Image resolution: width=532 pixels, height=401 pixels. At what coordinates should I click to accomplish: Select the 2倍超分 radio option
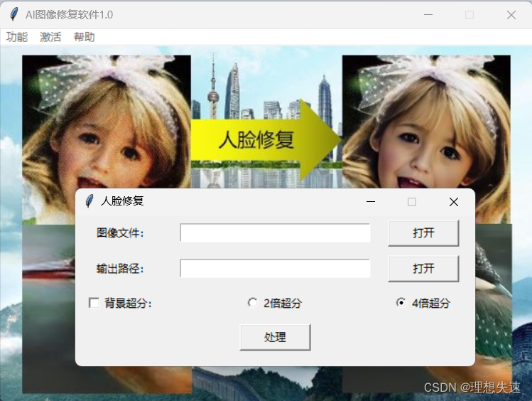click(x=252, y=303)
